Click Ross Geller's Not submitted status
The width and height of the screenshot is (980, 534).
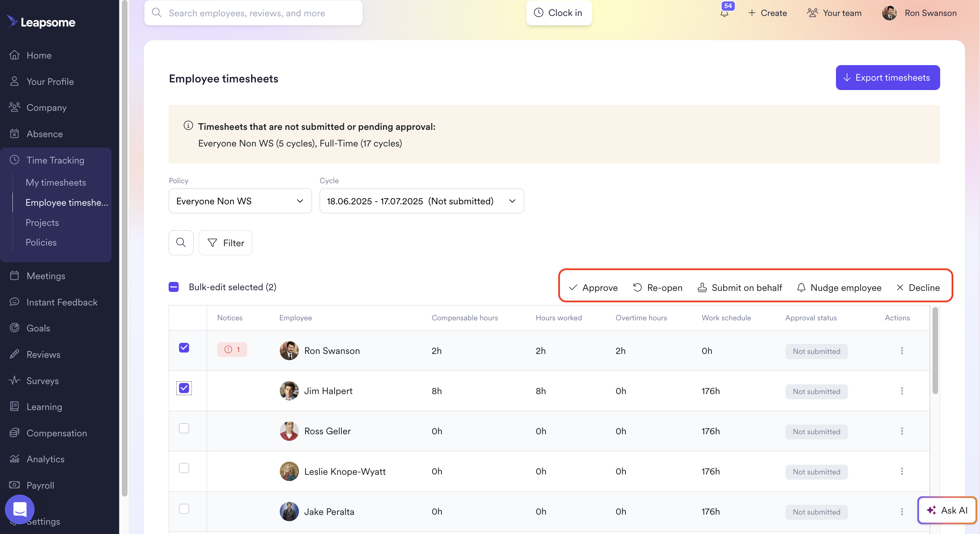(817, 432)
